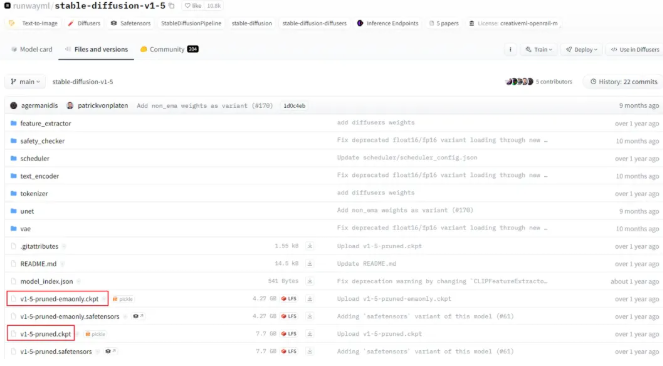Open the creativeml-openrail-m license tag
The height and width of the screenshot is (366, 663).
pos(513,23)
